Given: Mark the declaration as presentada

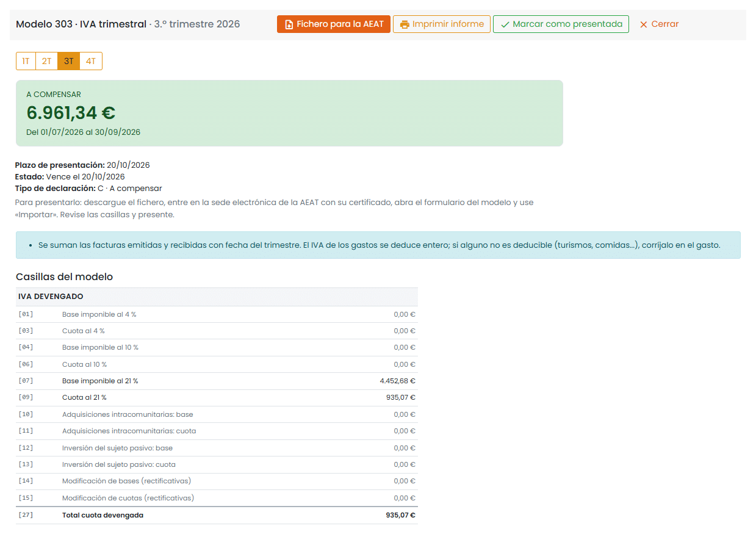Looking at the screenshot, I should tap(561, 24).
